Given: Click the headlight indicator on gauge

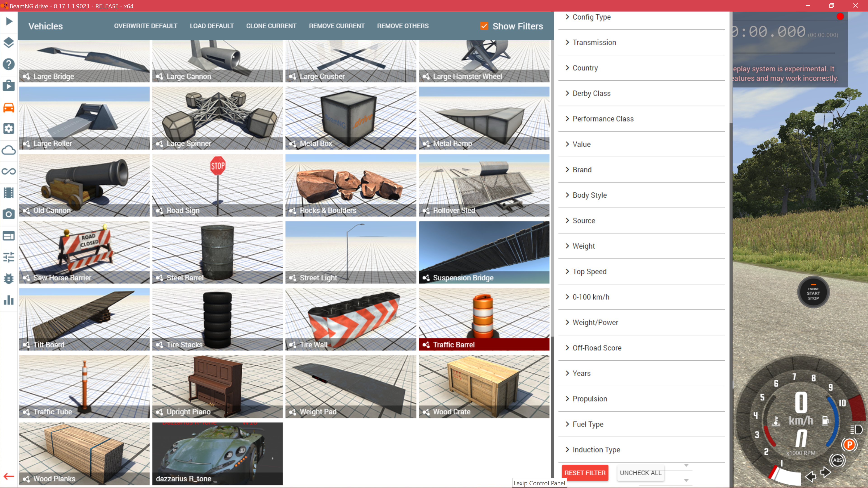Looking at the screenshot, I should pos(856,429).
